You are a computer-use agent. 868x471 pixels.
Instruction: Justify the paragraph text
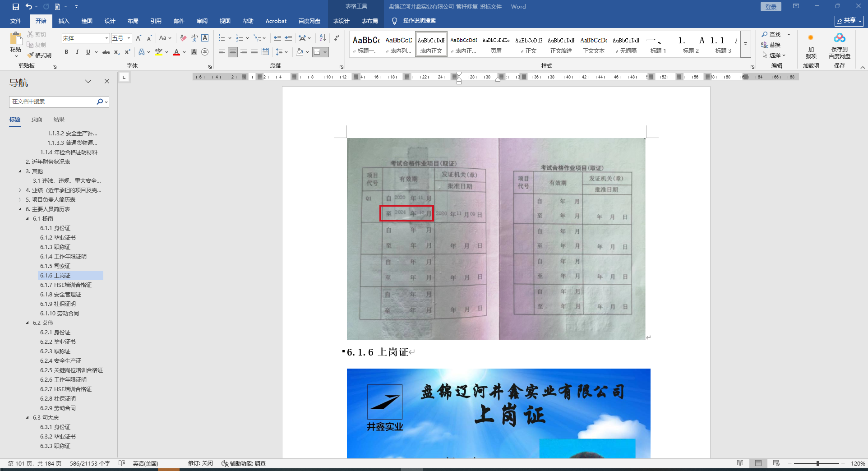(x=254, y=52)
